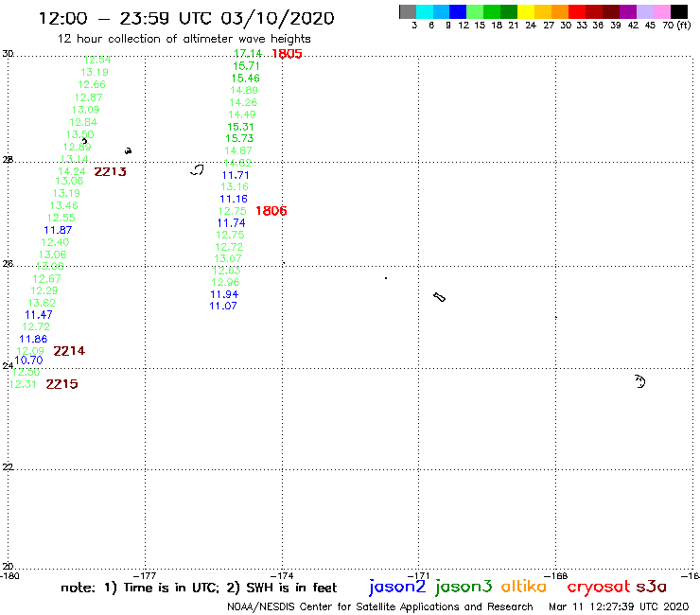Click the wave height value 12.40
Viewport: 700px width, 615px height.
coord(55,242)
